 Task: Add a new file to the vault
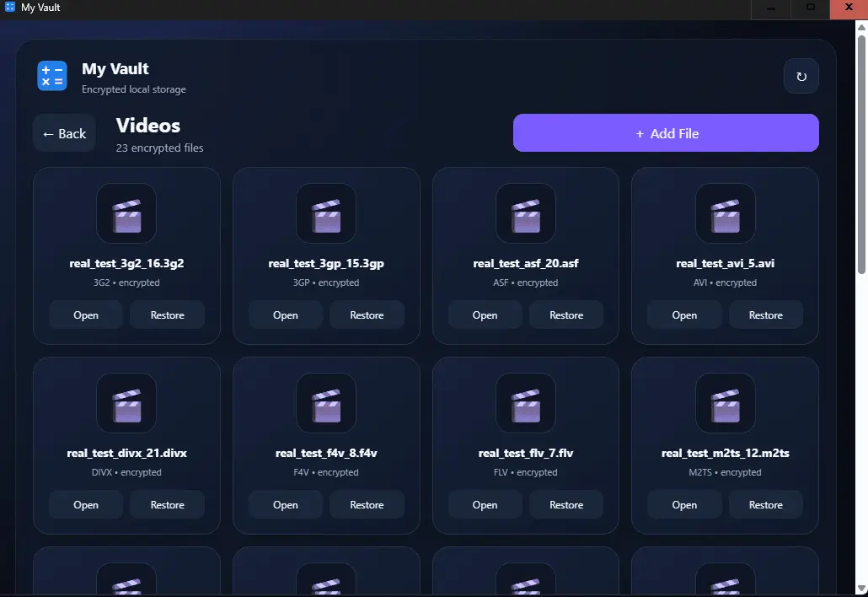point(666,133)
